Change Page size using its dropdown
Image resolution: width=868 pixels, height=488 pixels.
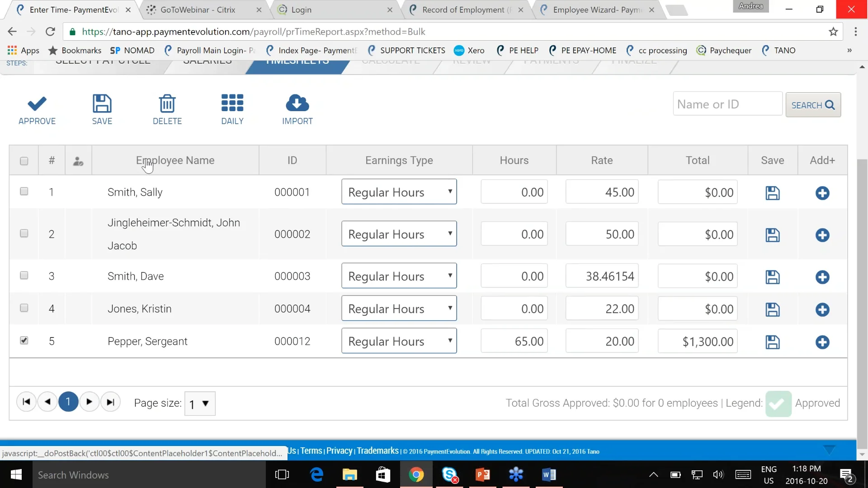[199, 404]
